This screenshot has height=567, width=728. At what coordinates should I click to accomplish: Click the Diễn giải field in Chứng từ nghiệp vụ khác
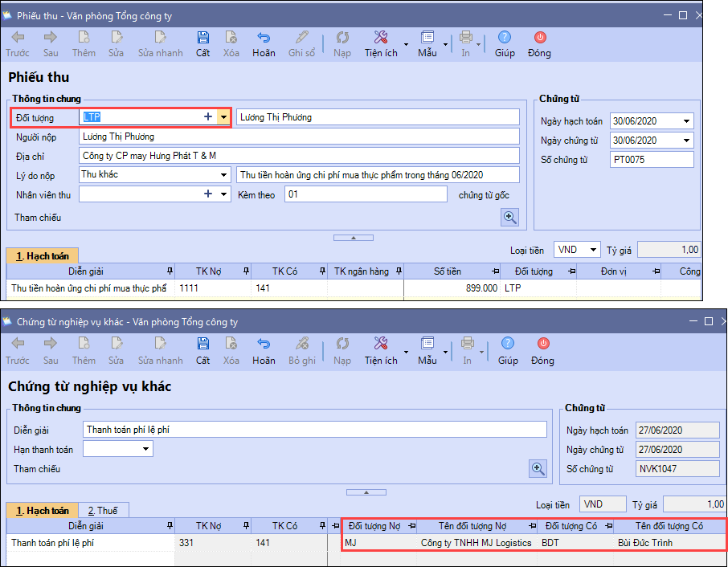pos(314,430)
